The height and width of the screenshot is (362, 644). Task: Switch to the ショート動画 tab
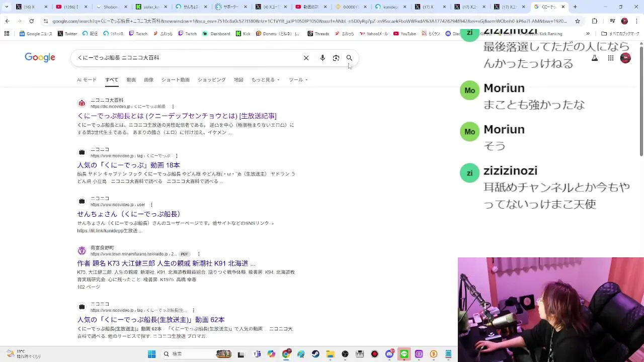click(x=175, y=79)
